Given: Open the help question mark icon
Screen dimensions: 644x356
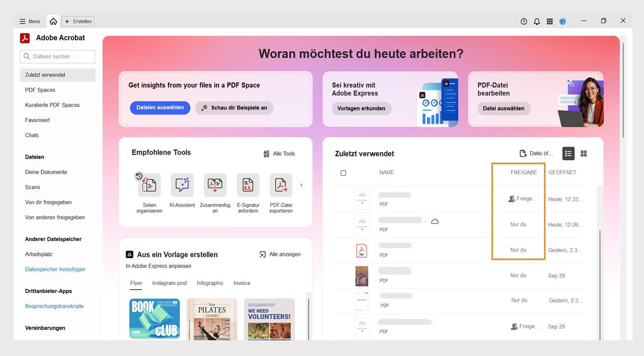Looking at the screenshot, I should tap(523, 21).
